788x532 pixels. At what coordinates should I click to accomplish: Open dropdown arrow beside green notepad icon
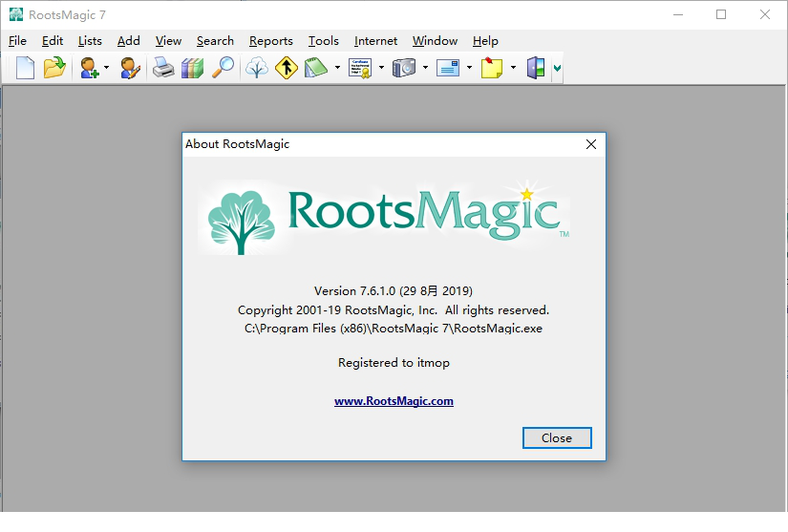tap(337, 67)
